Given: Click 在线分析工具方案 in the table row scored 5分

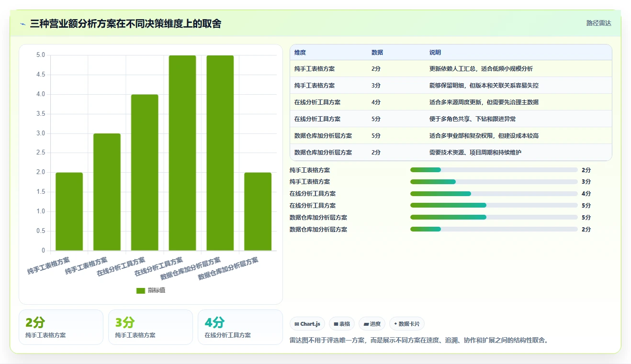Looking at the screenshot, I should (317, 119).
